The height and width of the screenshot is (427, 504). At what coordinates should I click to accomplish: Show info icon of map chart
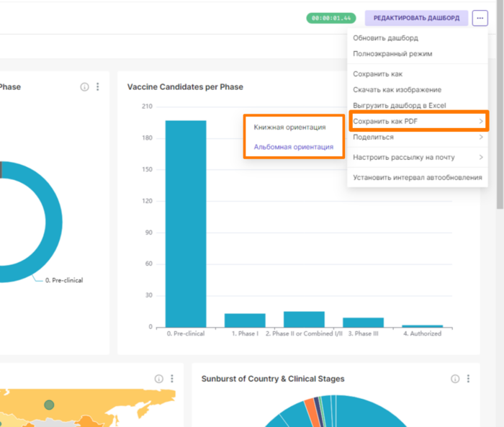pyautogui.click(x=159, y=379)
